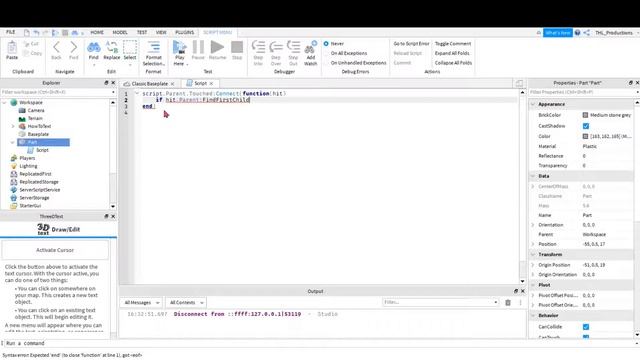
Task: Switch to the HOME ribbon tab
Action: click(97, 32)
